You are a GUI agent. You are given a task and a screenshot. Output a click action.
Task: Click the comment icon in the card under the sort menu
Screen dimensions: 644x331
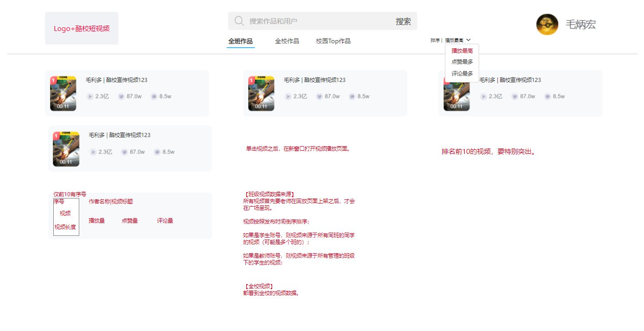tap(547, 97)
